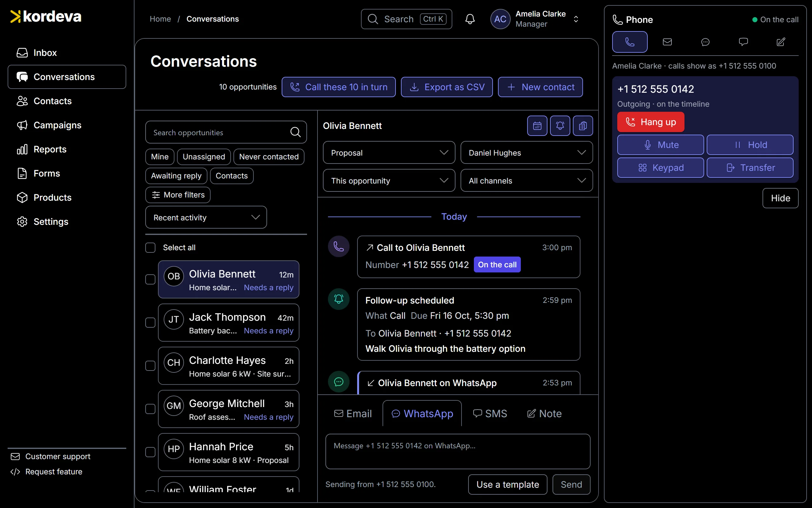Go to Campaigns in sidebar
Screen dimensions: 812x508
pos(67,125)
